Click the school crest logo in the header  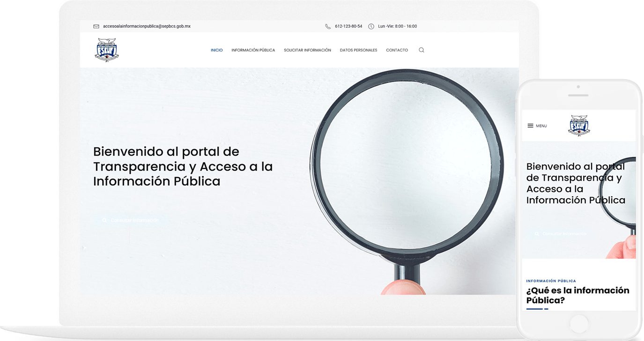point(106,50)
